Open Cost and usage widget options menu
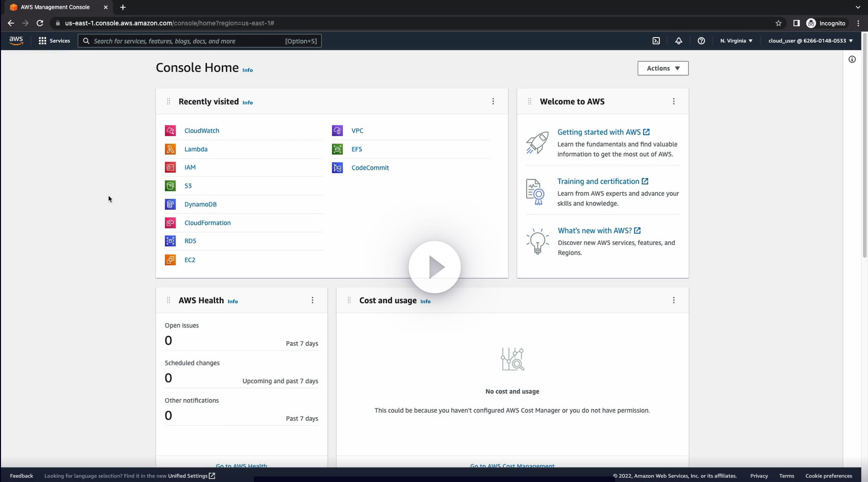Viewport: 868px width, 482px height. pos(674,300)
